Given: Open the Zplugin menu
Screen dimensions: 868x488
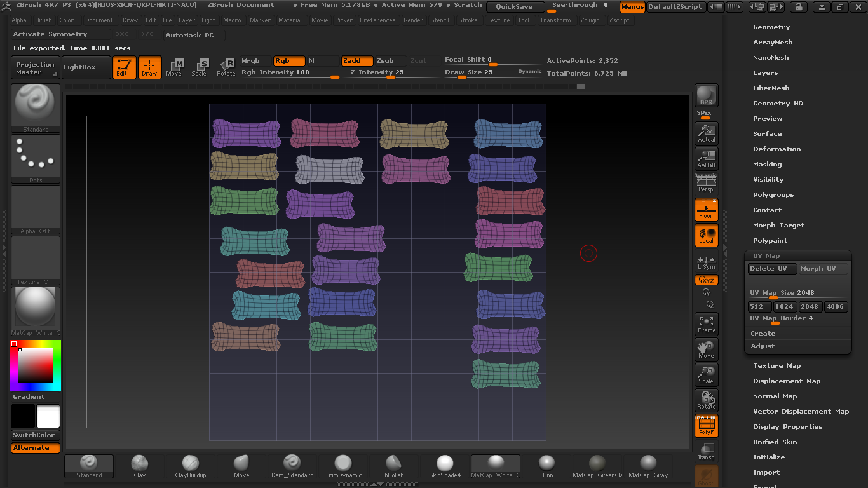Looking at the screenshot, I should coord(590,20).
